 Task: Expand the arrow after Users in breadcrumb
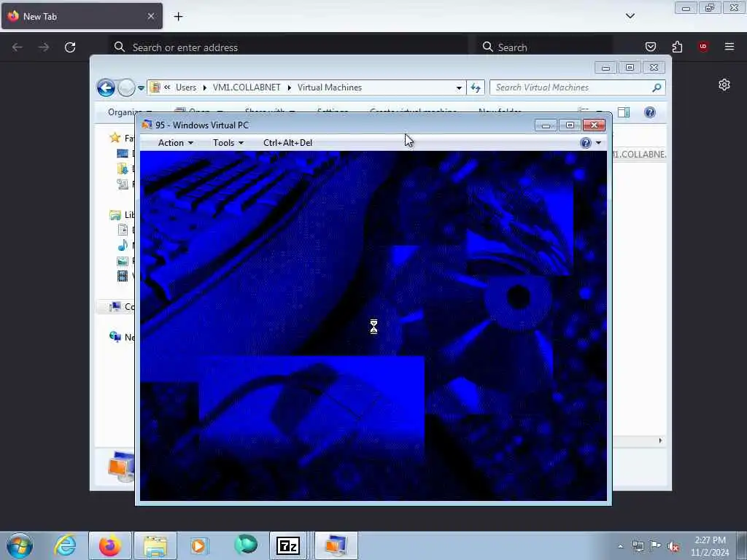tap(205, 87)
